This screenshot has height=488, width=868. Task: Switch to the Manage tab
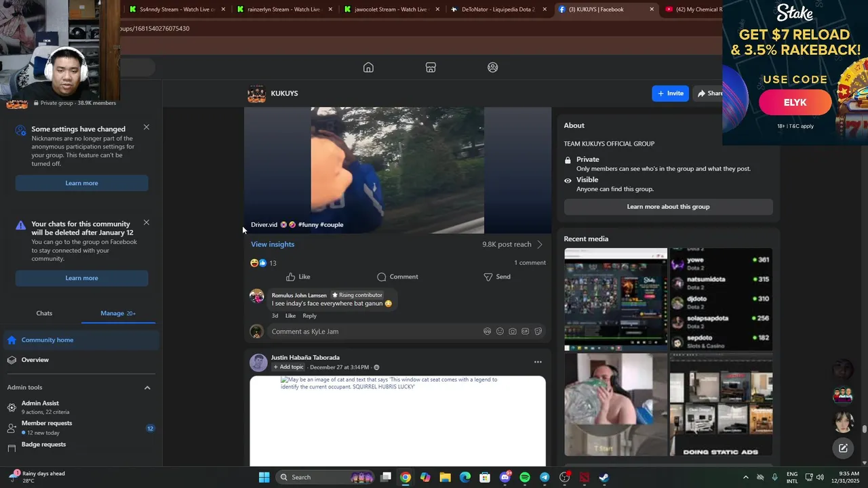118,313
